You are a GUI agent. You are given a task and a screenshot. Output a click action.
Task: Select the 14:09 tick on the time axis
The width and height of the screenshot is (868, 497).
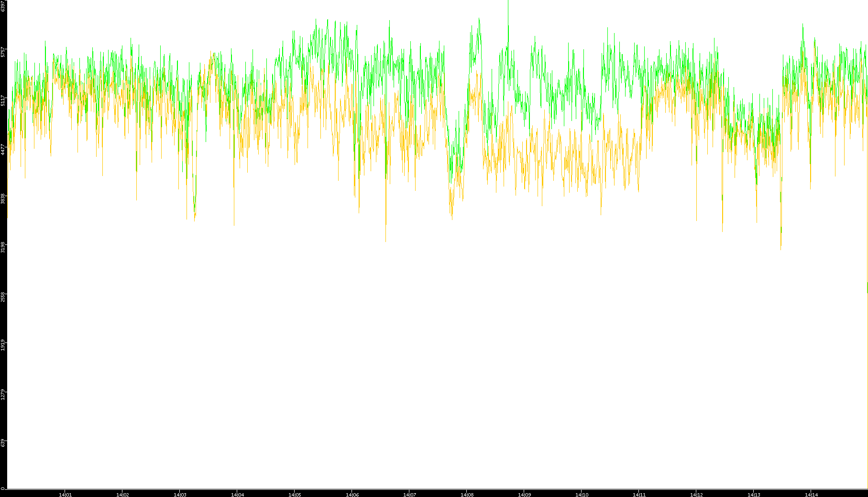[x=524, y=494]
